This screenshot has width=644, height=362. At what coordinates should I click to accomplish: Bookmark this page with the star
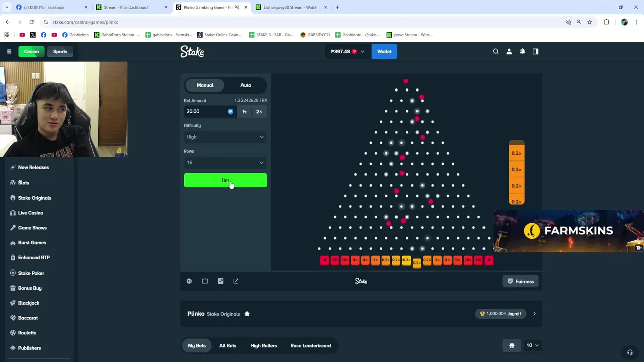point(590,22)
